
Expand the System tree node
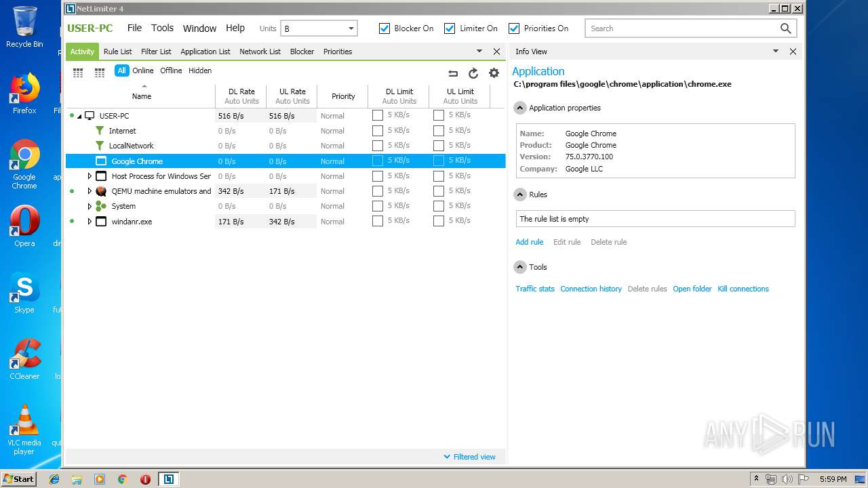pyautogui.click(x=90, y=206)
